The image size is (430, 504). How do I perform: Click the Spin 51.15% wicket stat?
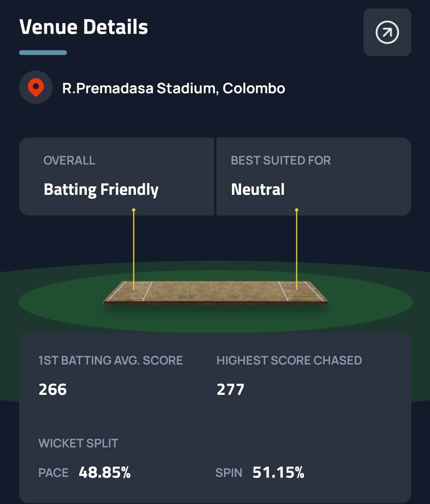point(260,473)
